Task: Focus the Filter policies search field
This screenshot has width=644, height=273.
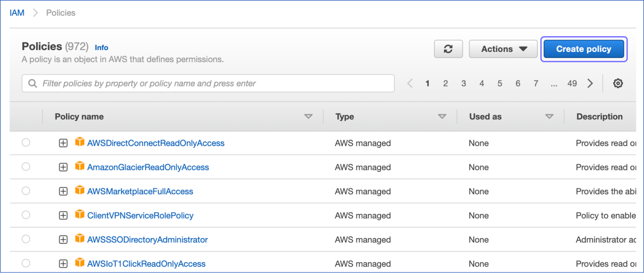Action: [208, 83]
